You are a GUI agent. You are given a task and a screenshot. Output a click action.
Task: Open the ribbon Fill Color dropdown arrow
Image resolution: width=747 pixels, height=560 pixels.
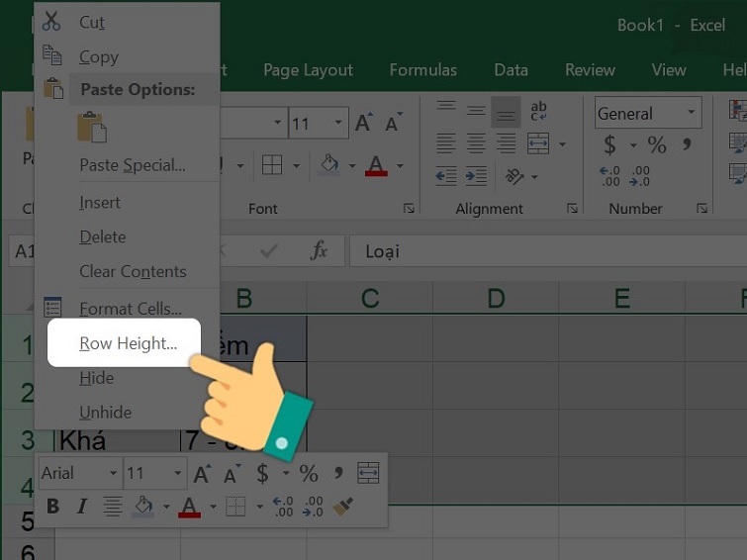[352, 166]
